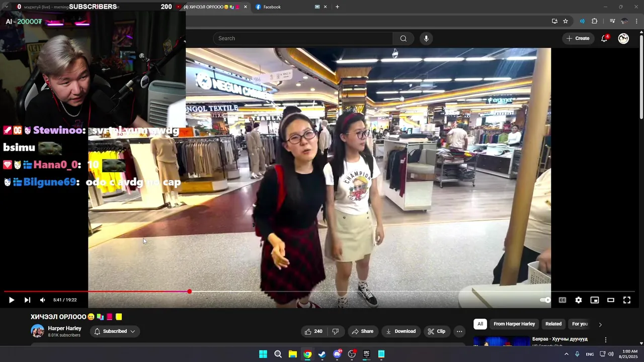Open Windows taskbar Search

tap(278, 354)
